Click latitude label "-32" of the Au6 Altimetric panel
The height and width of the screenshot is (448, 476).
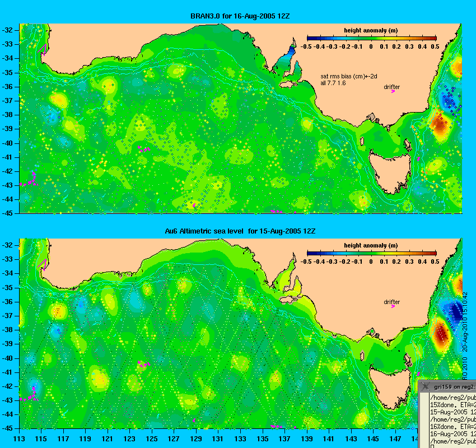(x=7, y=245)
